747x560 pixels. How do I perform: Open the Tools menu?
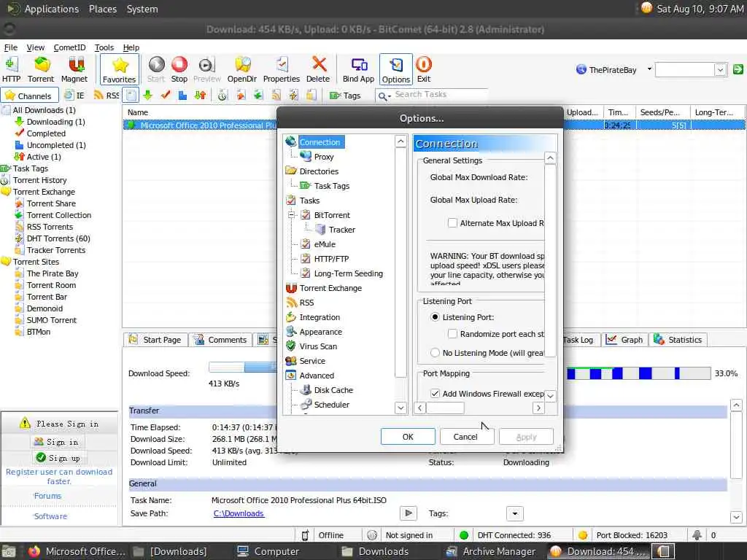[104, 47]
